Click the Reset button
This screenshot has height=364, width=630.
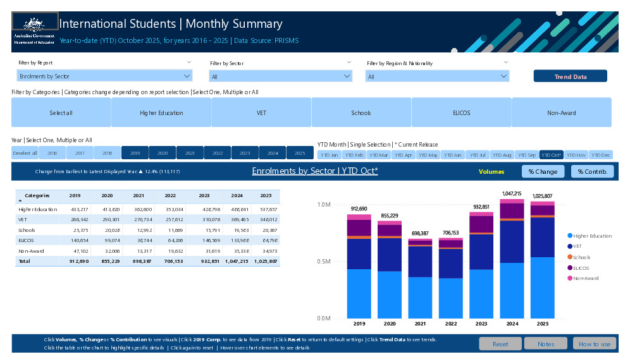[x=500, y=344]
